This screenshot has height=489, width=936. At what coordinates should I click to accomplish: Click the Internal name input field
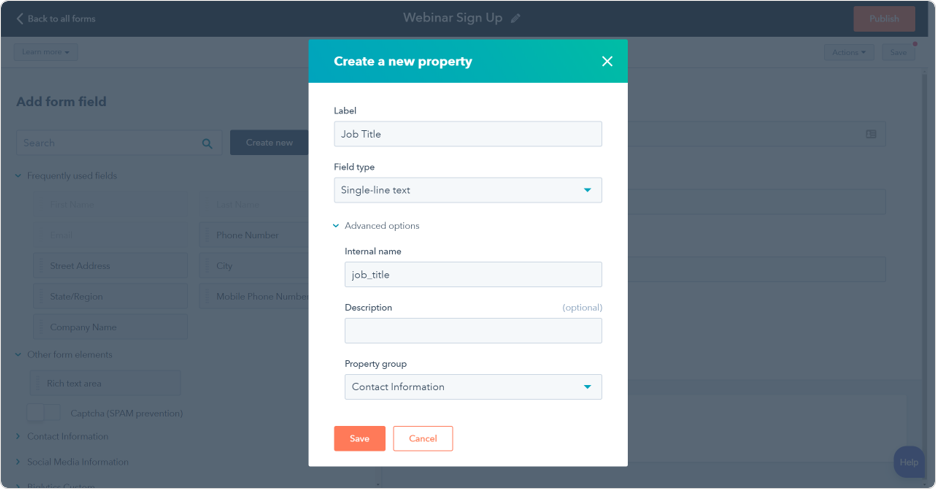(473, 274)
